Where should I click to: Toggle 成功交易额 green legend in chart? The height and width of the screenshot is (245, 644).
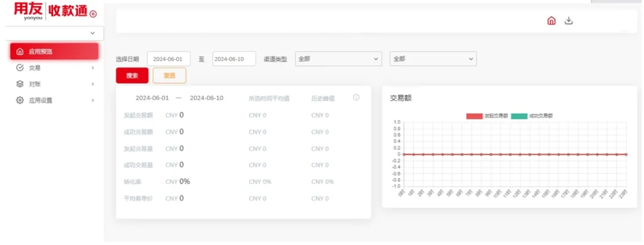(532, 116)
